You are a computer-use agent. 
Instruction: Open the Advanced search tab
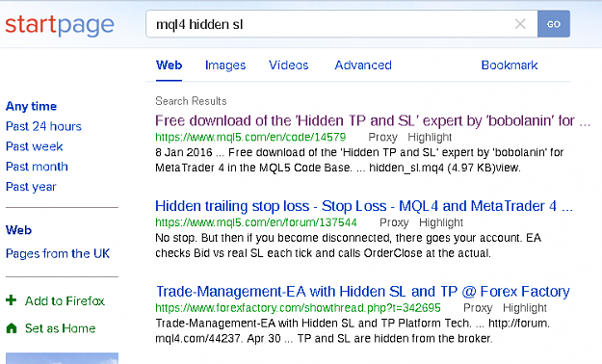[x=363, y=65]
